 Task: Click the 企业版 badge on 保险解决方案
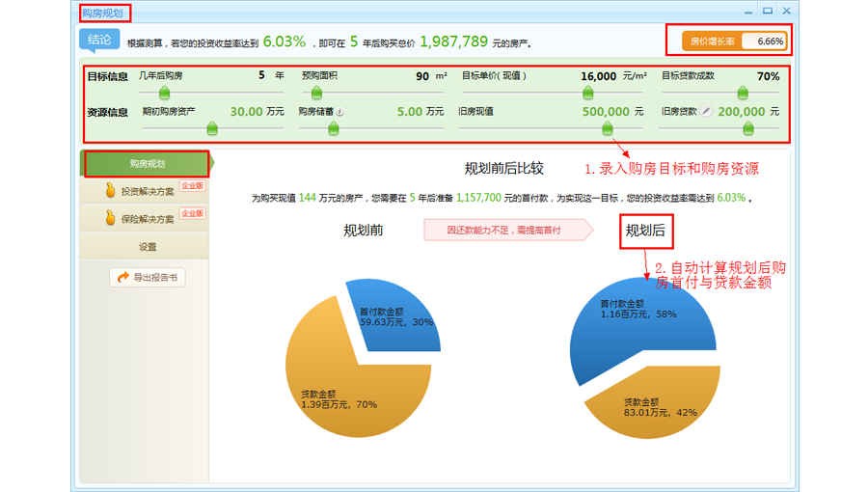[192, 213]
